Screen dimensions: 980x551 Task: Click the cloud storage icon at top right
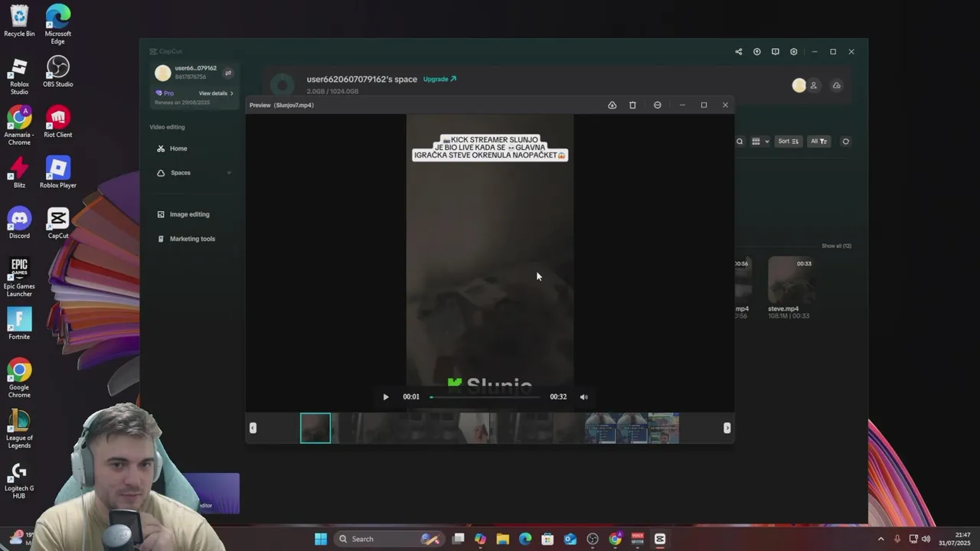836,86
